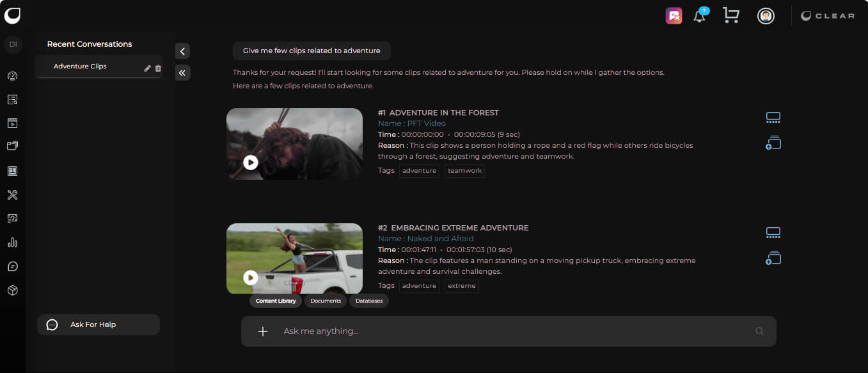Click the app logo at top left

pos(12,15)
